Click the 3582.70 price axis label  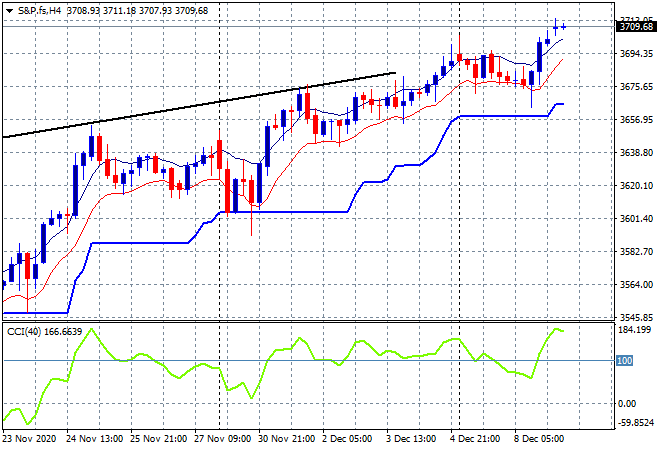pos(636,251)
